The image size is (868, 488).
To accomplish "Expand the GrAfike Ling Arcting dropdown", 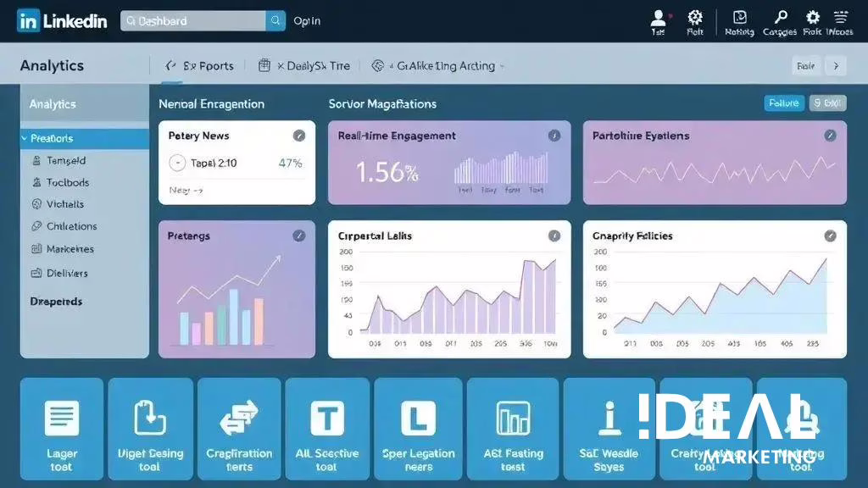I will click(437, 66).
